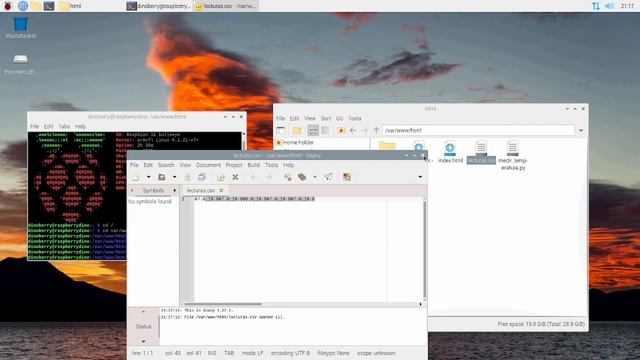Click the first line of text in editor
Image resolution: width=640 pixels, height=360 pixels.
(x=255, y=199)
